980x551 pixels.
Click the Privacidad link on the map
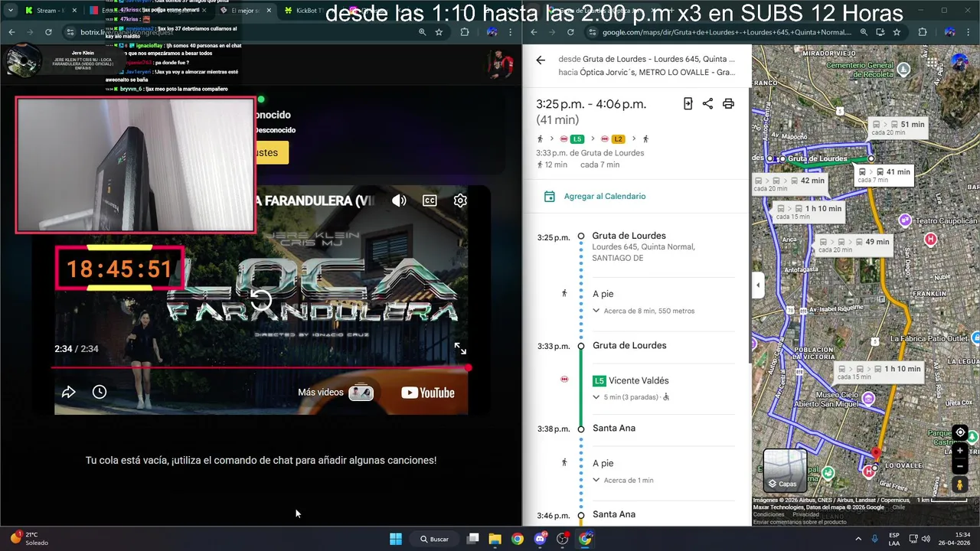(x=805, y=515)
